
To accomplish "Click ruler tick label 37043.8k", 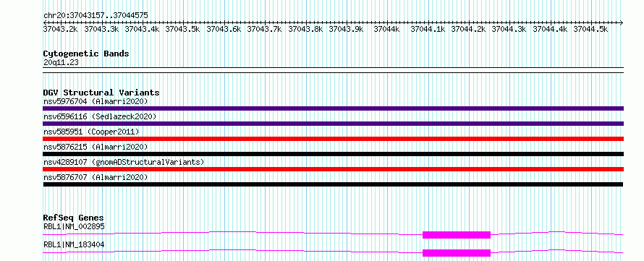I will 305,29.
